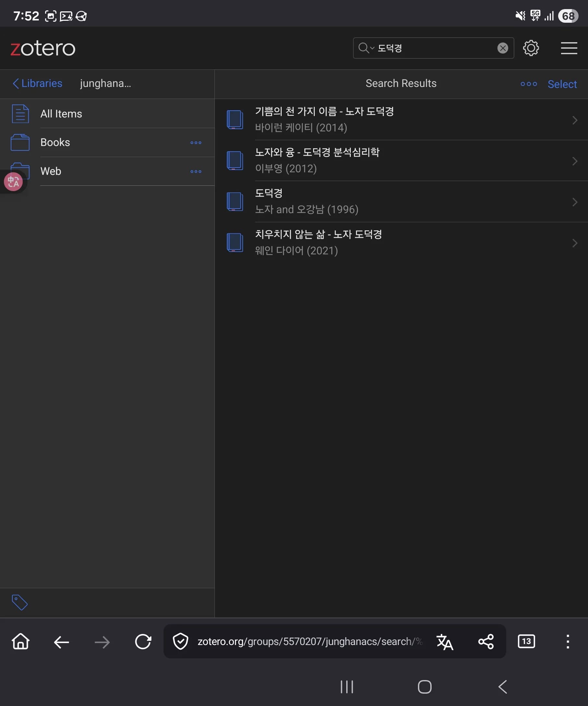Go to the browser home page
588x706 pixels.
20,642
